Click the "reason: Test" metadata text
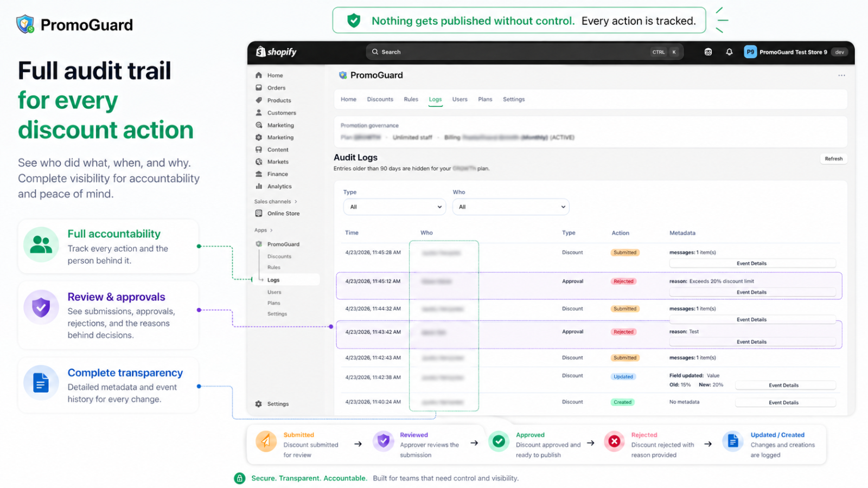The height and width of the screenshot is (488, 868). click(684, 332)
